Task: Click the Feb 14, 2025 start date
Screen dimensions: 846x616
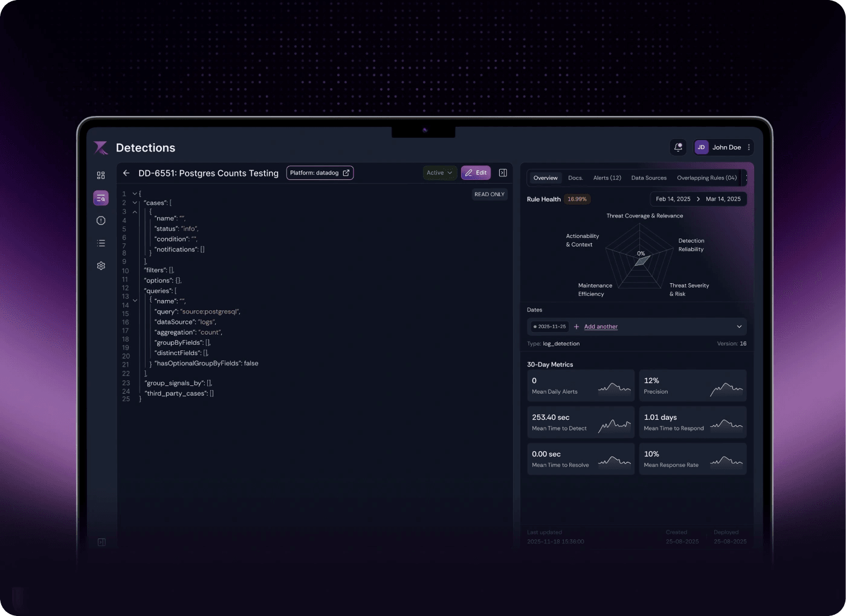Action: tap(673, 199)
